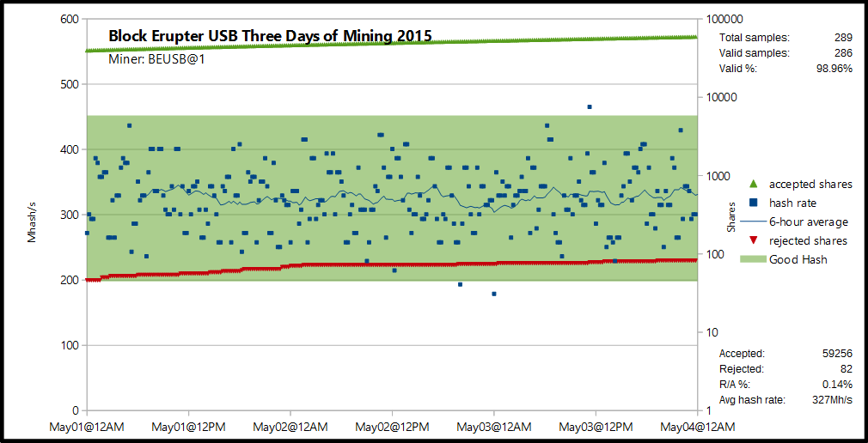Click the chart title "Block Erupter USB Three Days of Mining 2015"
This screenshot has width=868, height=443.
coord(270,37)
